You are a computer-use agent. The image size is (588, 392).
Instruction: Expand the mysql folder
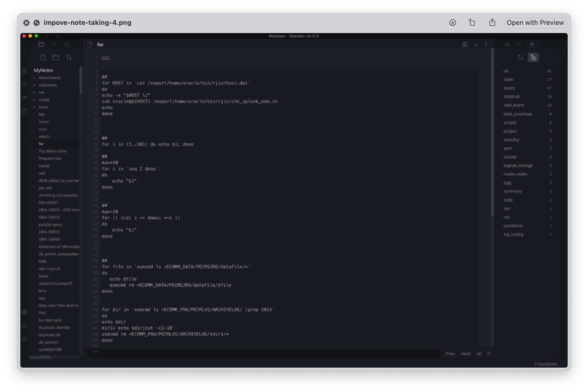coord(34,100)
